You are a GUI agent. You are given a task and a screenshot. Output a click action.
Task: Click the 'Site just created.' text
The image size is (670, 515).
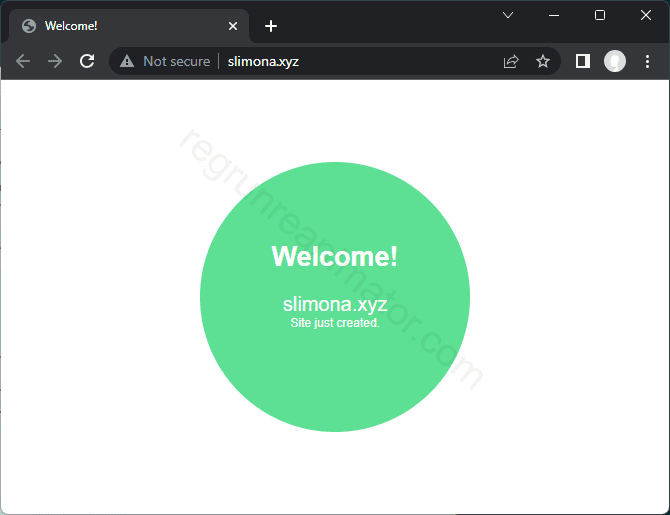[334, 323]
